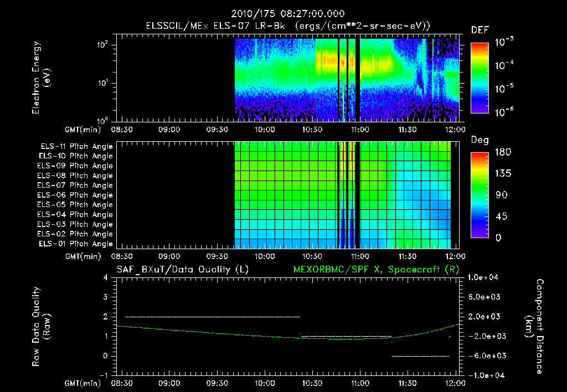This screenshot has width=567, height=392.
Task: Click the 45 tick on Deg colorbar
Action: 501,216
